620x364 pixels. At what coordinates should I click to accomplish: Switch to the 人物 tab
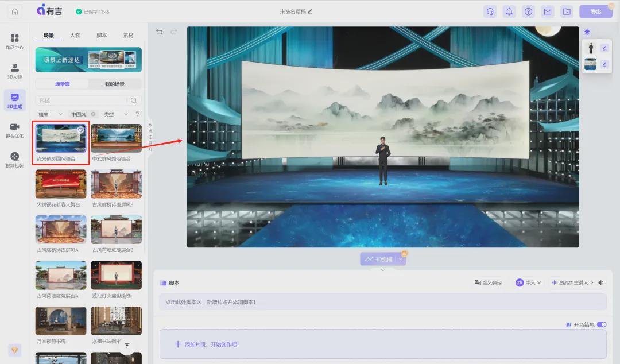pos(75,35)
